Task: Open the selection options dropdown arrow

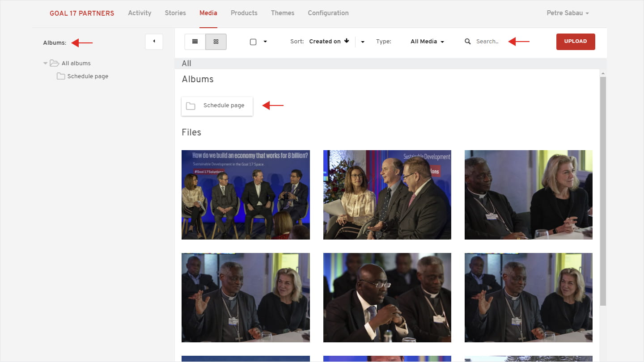Action: (x=265, y=42)
